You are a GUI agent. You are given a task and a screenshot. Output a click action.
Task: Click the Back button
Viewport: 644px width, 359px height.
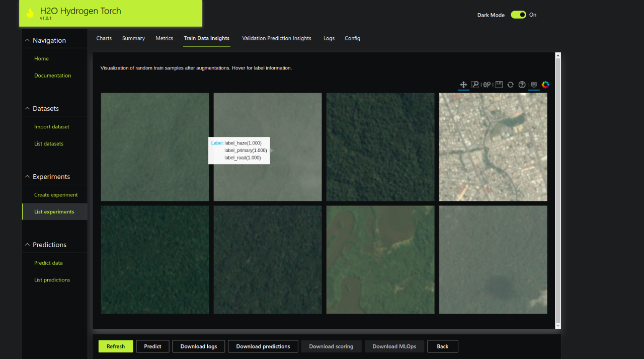coord(442,346)
